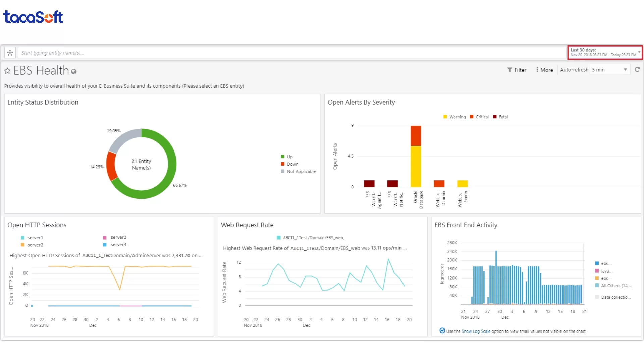Open the More options menu
Viewport: 644px width, 362px height.
(544, 70)
